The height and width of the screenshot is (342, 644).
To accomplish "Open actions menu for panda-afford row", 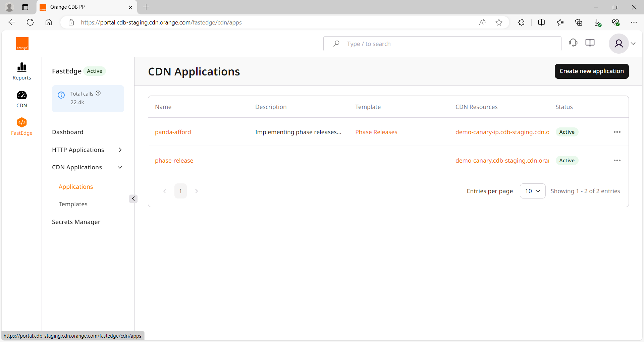I will point(617,132).
